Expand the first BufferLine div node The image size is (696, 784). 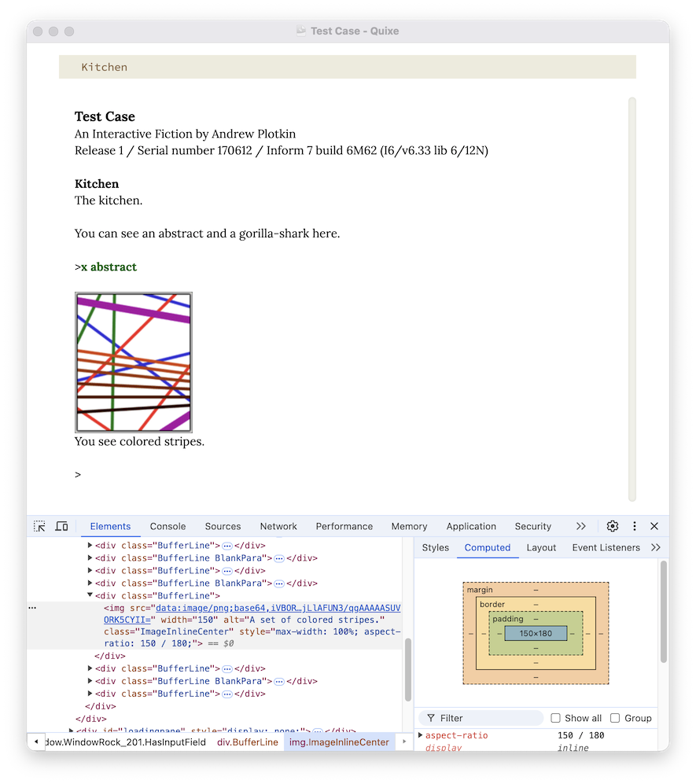[x=90, y=545]
